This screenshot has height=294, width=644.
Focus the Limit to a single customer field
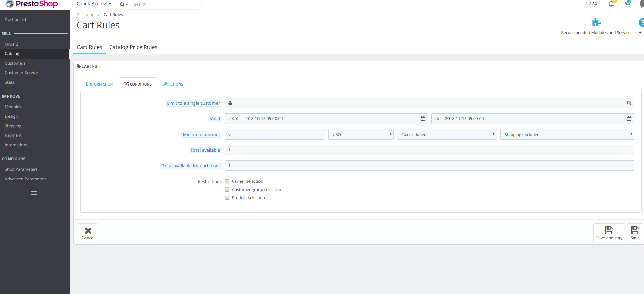(x=429, y=103)
